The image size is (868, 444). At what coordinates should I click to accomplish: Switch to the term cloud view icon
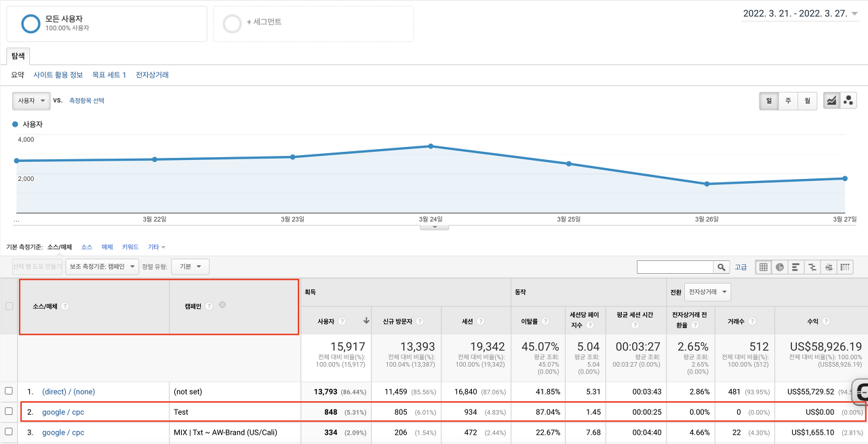point(829,267)
